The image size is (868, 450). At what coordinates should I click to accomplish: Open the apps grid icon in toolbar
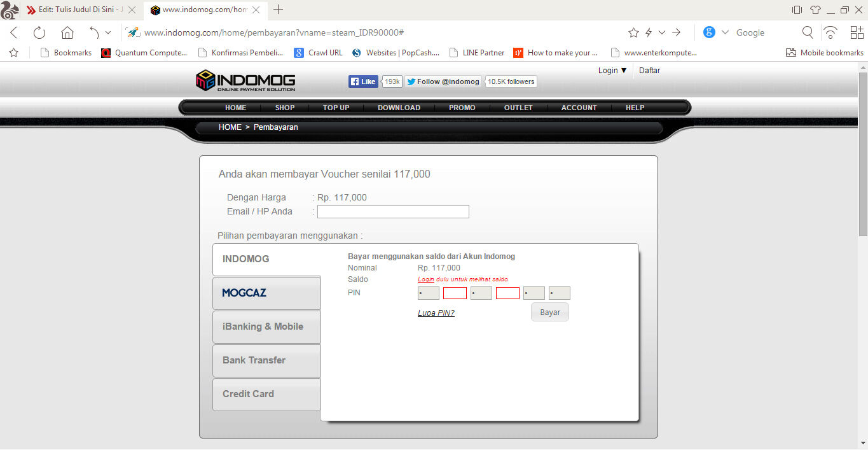(857, 32)
